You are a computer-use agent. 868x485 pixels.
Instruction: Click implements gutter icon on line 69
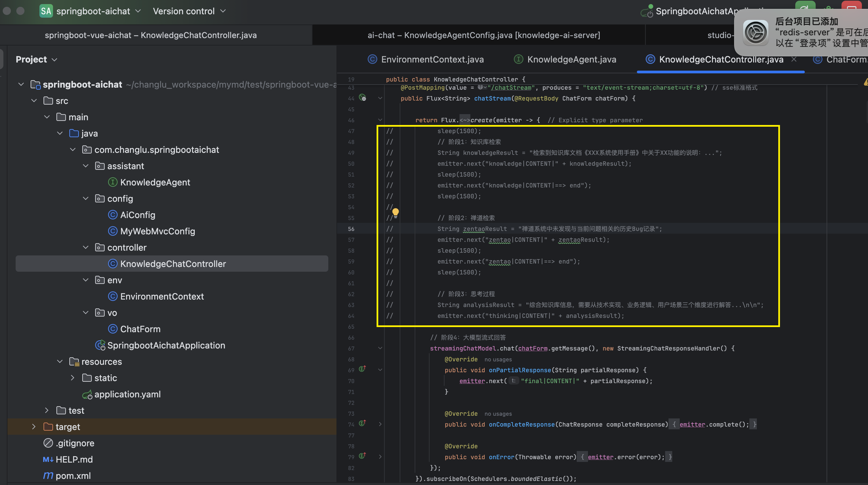point(362,369)
